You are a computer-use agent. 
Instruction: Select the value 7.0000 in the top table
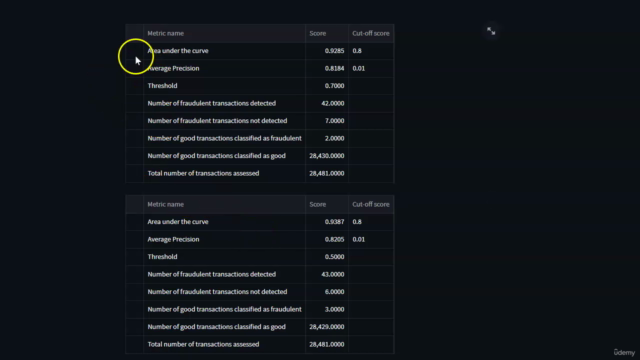click(x=334, y=121)
